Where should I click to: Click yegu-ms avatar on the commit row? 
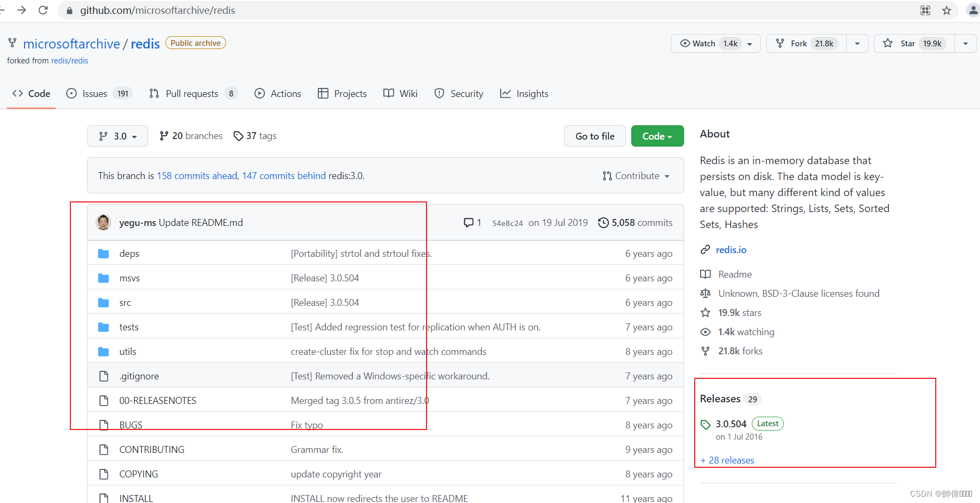tap(103, 222)
